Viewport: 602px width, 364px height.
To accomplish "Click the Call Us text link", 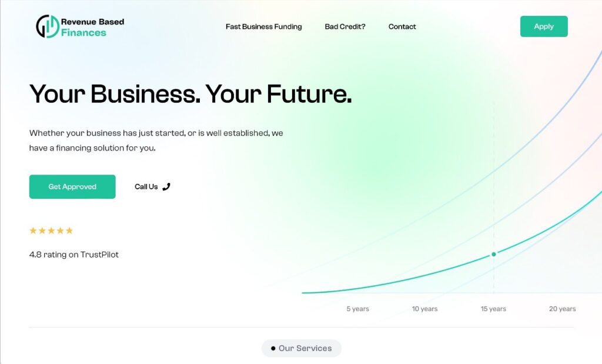I will click(146, 186).
